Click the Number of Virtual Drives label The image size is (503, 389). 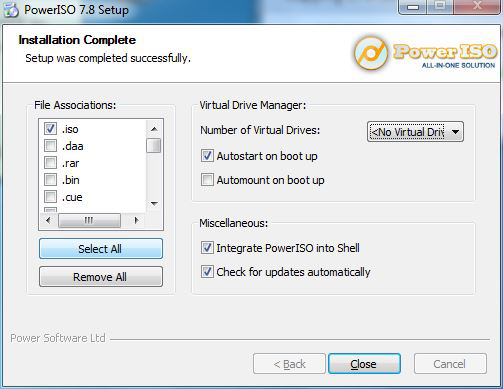[260, 130]
